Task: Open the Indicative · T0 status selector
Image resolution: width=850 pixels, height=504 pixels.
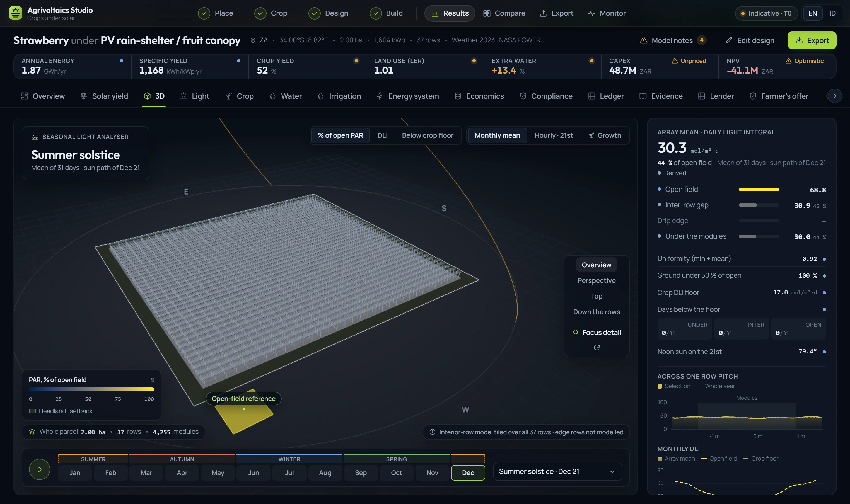Action: pyautogui.click(x=766, y=13)
